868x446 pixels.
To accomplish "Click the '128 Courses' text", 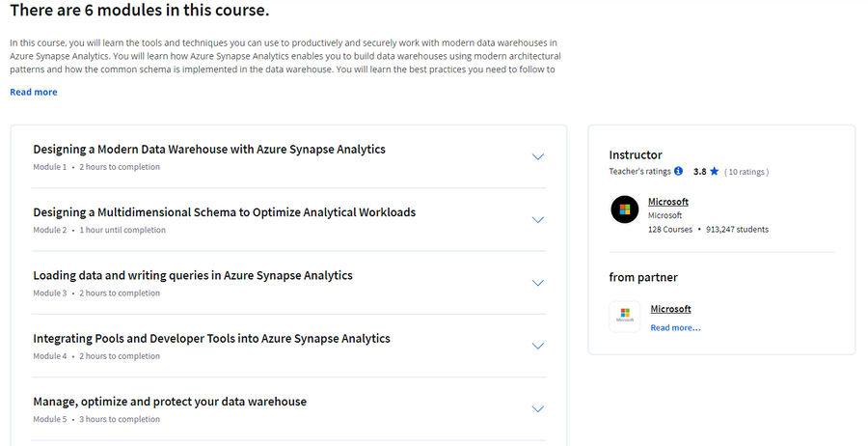I will point(670,230).
